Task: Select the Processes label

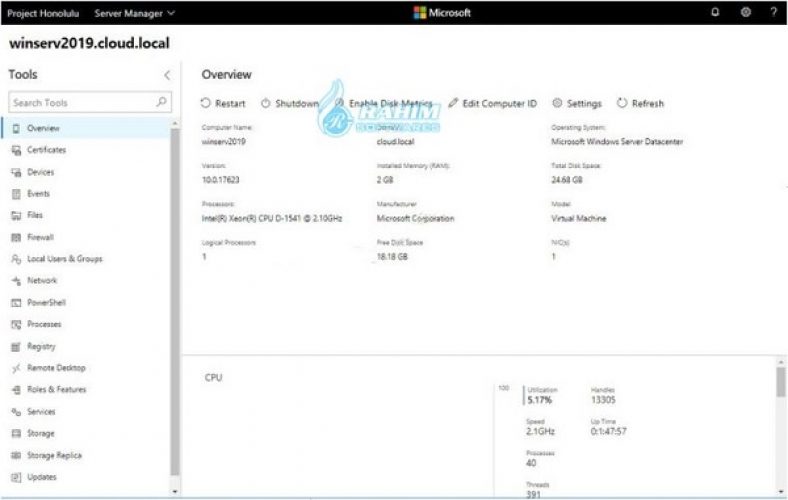Action: click(44, 325)
